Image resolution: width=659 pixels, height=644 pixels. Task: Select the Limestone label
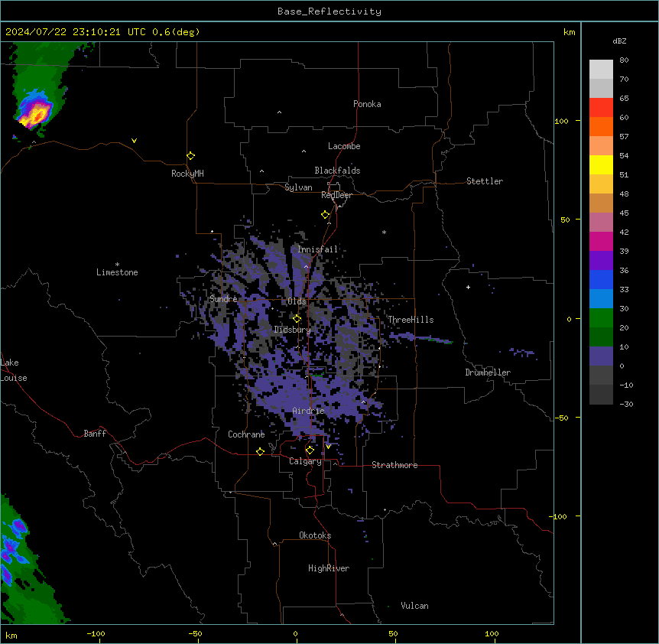tap(117, 272)
